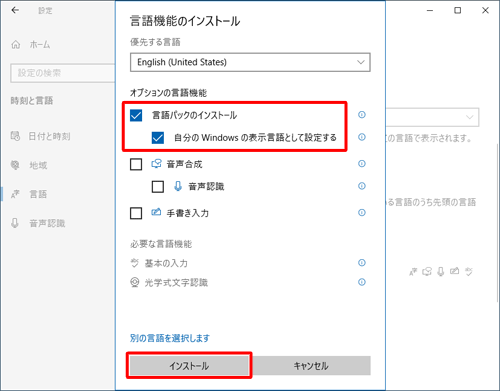Click the info icon on the 音声認識 option row

click(x=362, y=186)
